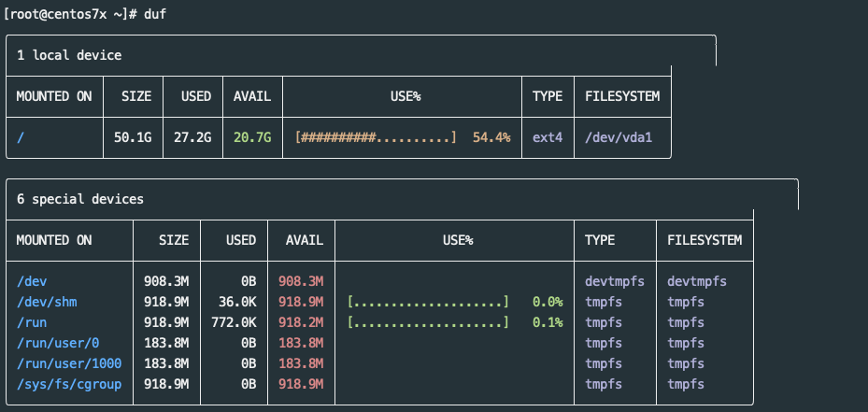Click FILESYSTEM header in local device table
Screen dimensions: 868x412
point(623,96)
